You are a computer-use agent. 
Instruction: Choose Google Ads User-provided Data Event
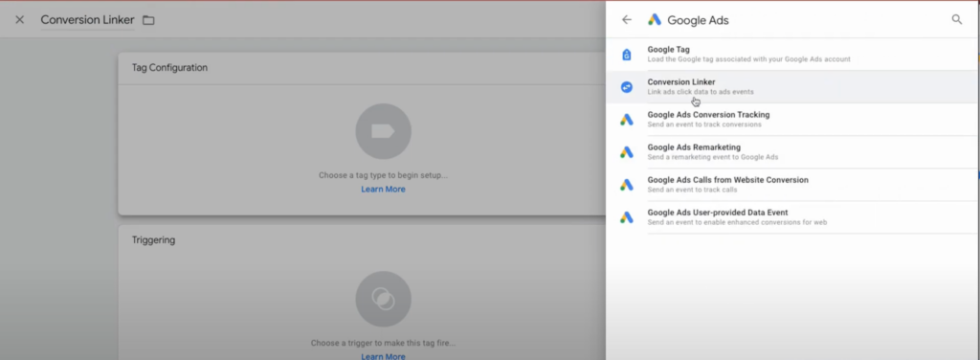(792, 217)
